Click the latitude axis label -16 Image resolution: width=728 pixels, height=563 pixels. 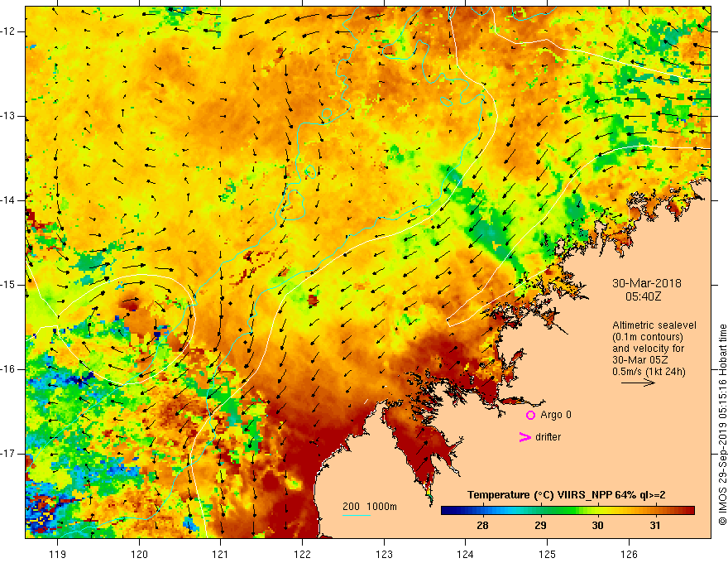coord(9,369)
